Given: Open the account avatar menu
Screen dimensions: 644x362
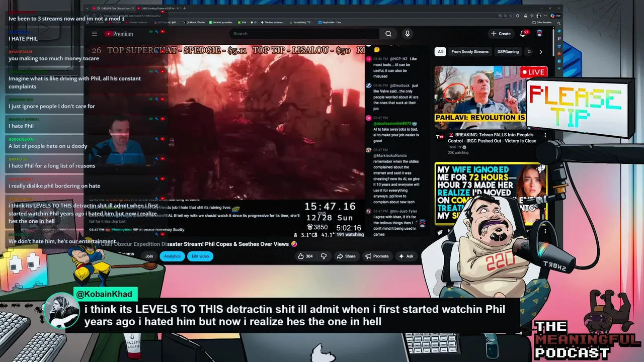Looking at the screenshot, I should coord(539,34).
